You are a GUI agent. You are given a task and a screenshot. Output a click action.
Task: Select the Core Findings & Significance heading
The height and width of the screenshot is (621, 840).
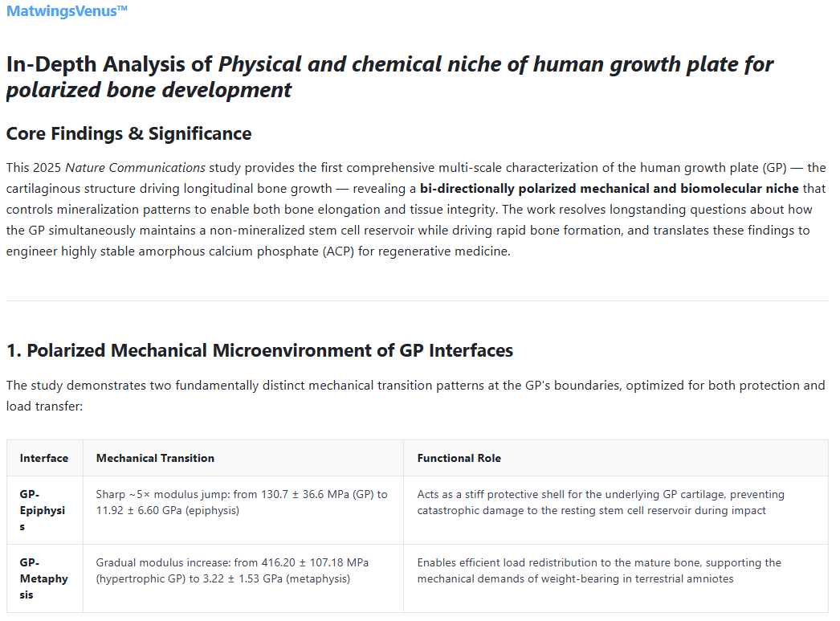(x=128, y=133)
